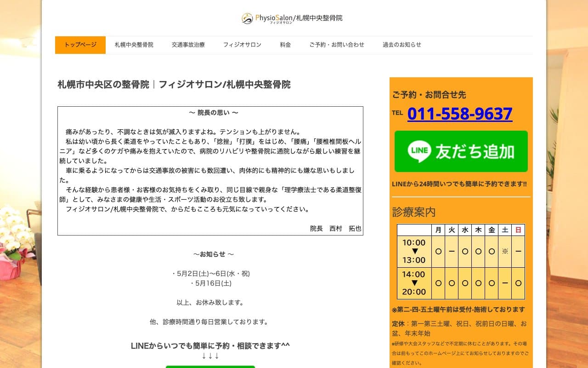Viewport: 588px width, 368px height.
Task: Select the トップページ tab
Action: [80, 45]
